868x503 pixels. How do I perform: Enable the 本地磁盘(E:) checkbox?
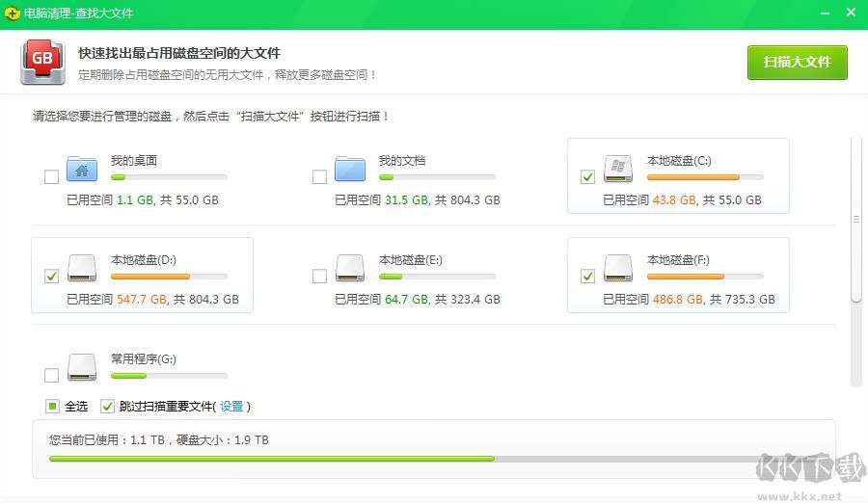tap(319, 277)
